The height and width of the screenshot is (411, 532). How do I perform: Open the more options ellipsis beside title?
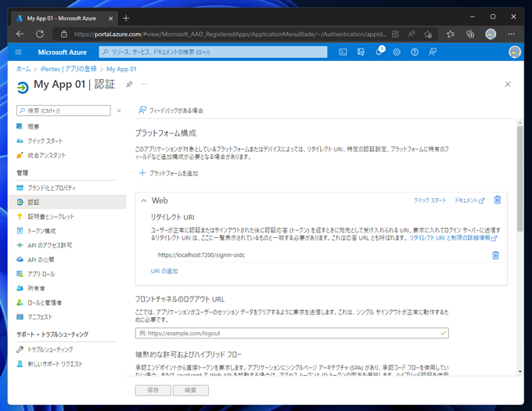[x=144, y=85]
